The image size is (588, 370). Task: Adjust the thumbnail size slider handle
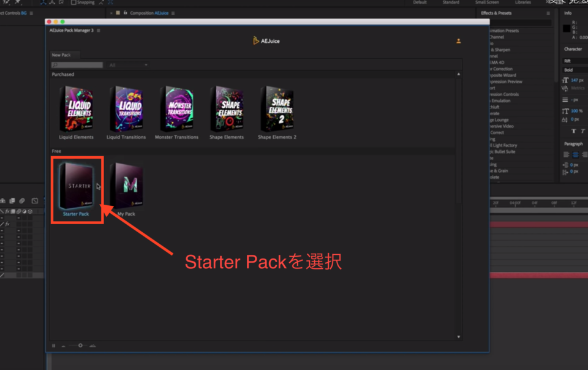point(80,345)
